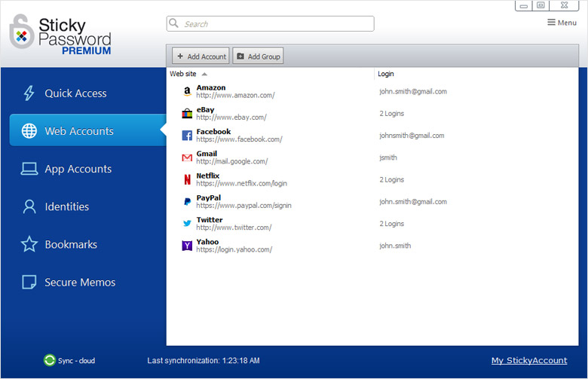
Task: Click the green Sync cloud icon
Action: (x=50, y=360)
